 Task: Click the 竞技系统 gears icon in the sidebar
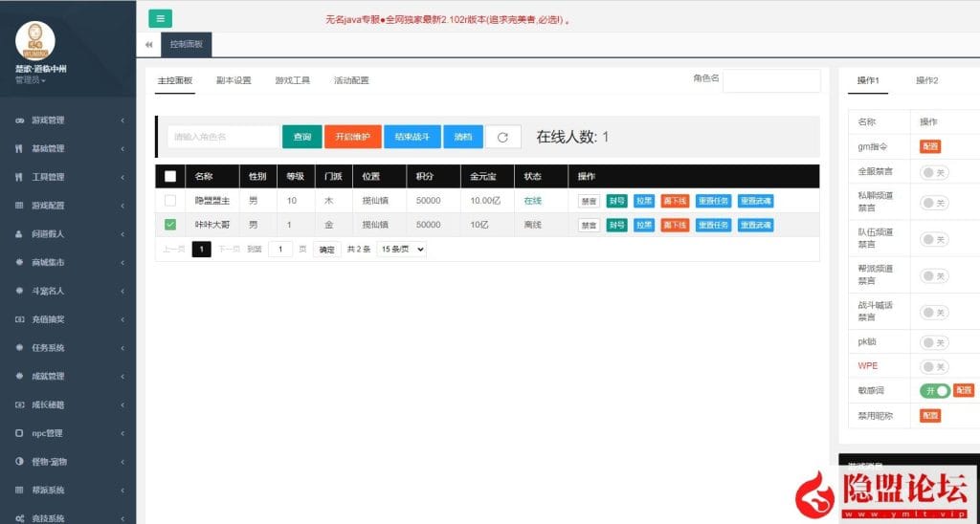click(20, 518)
